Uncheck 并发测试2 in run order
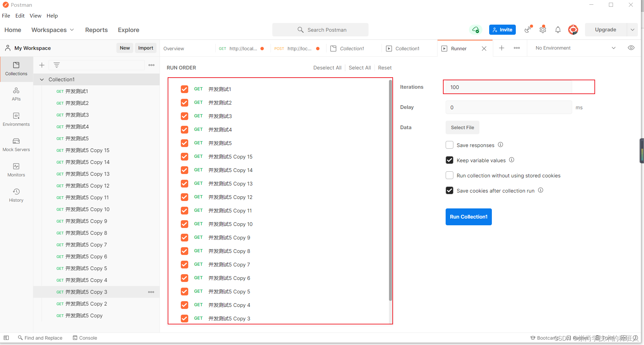This screenshot has width=644, height=345. 185,103
